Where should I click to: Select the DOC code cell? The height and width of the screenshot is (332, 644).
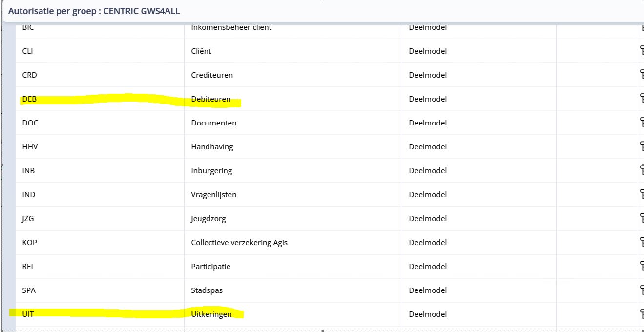click(100, 123)
